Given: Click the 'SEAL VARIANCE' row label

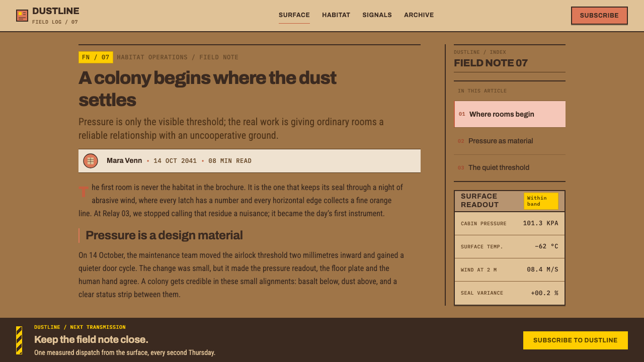Looking at the screenshot, I should click(x=482, y=293).
